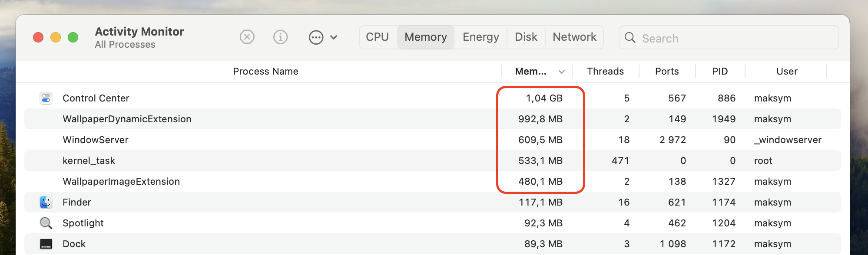Expand the more options dropdown chevron
The image size is (868, 255).
pyautogui.click(x=334, y=37)
